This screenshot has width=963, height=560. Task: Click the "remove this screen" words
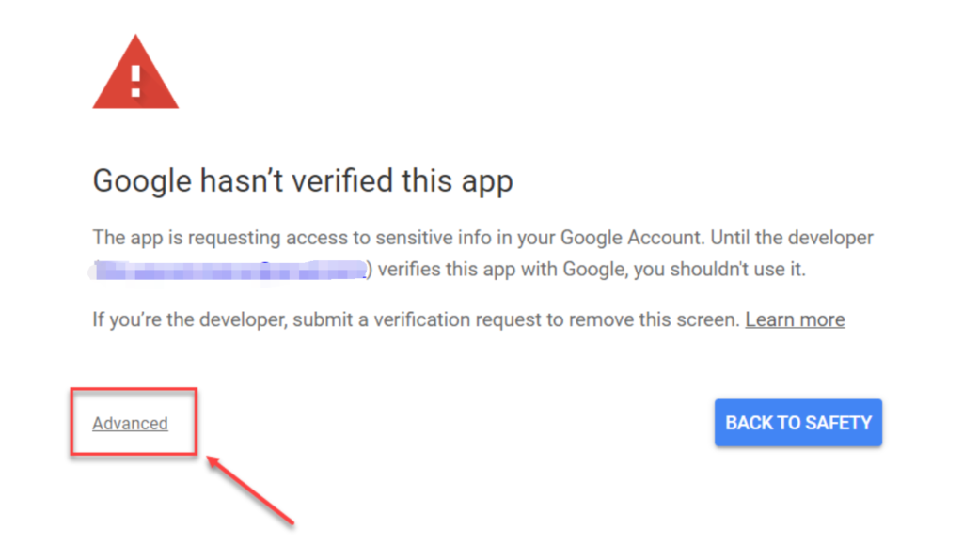pos(655,319)
